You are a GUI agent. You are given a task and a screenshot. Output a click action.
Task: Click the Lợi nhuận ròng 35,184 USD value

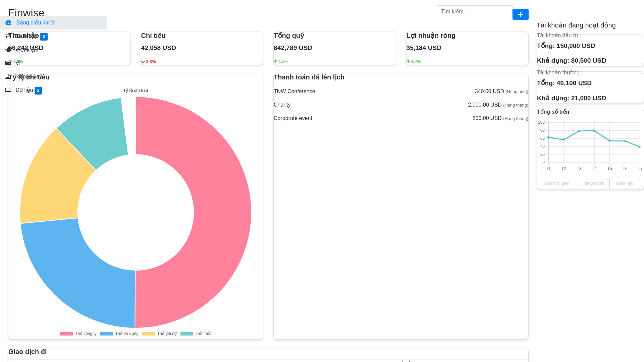pyautogui.click(x=424, y=48)
